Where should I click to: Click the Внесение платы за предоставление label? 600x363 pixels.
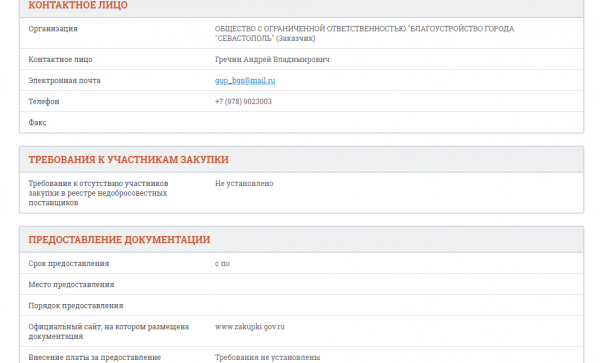tap(95, 357)
